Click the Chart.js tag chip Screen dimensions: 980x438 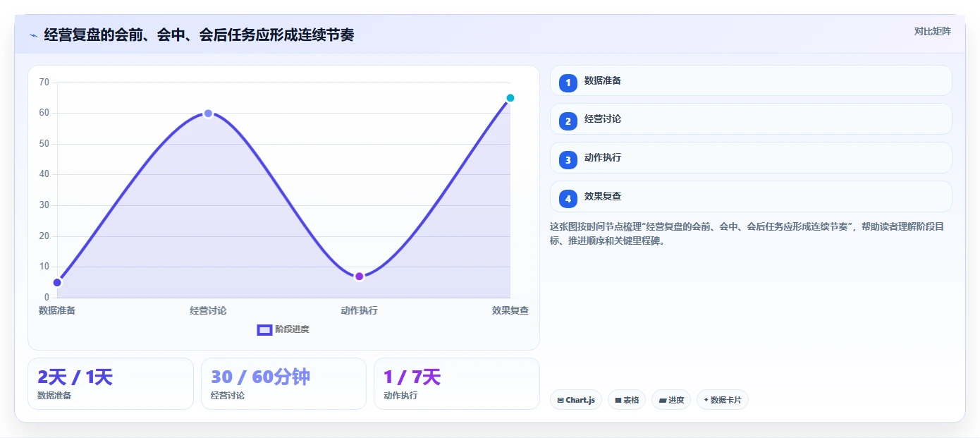576,400
